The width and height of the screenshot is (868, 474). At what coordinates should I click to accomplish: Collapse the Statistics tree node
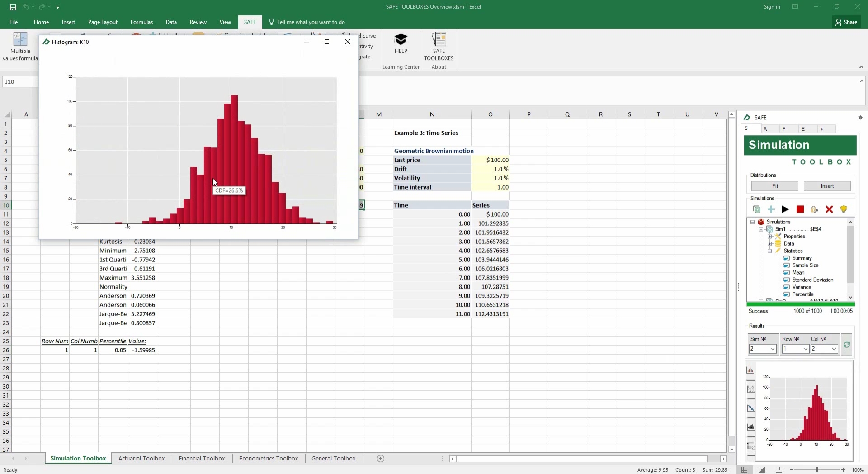[769, 251]
